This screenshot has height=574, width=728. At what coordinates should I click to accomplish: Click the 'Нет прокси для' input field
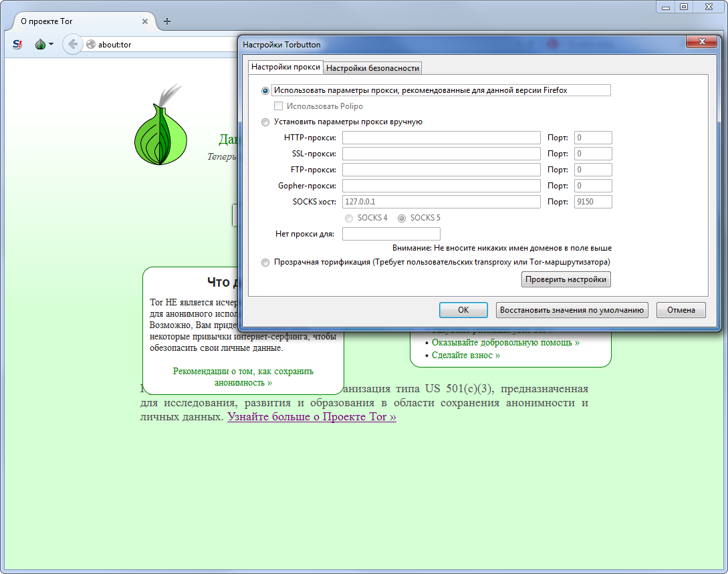[391, 234]
